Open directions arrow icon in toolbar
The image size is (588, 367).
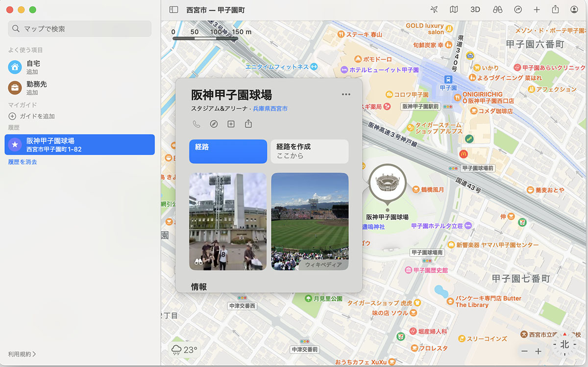(x=518, y=9)
